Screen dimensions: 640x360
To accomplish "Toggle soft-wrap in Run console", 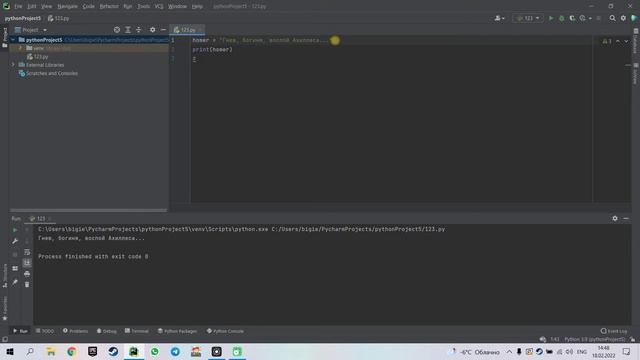I will click(27, 252).
